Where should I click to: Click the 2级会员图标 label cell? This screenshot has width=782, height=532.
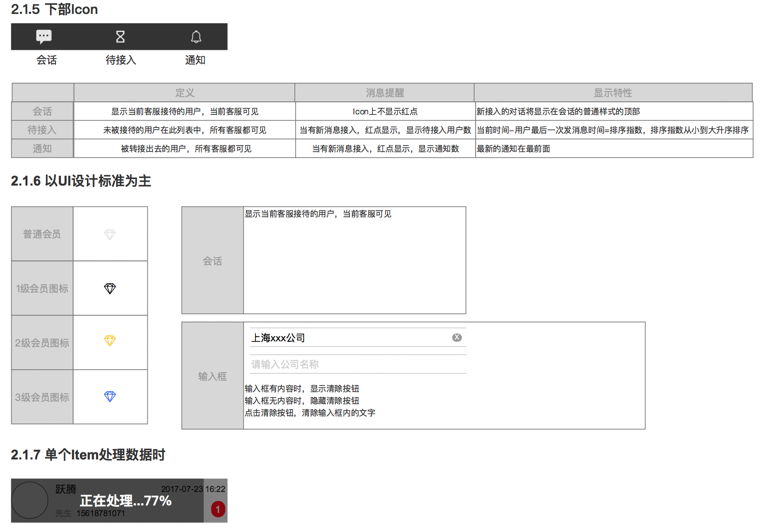click(42, 343)
